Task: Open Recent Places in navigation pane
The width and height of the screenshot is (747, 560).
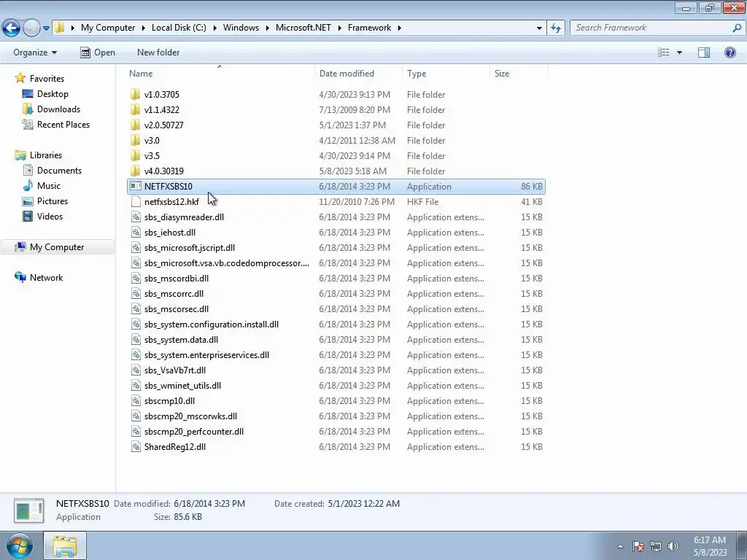Action: [63, 124]
